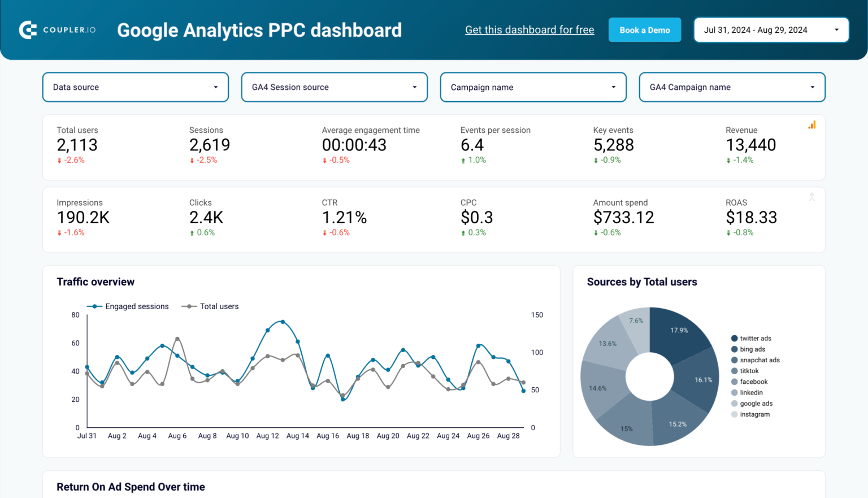Expand the Campaign name filter
The width and height of the screenshot is (868, 498).
533,87
